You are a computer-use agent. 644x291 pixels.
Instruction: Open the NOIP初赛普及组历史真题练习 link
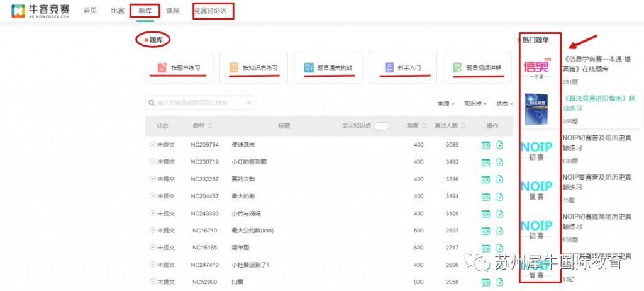pos(597,142)
